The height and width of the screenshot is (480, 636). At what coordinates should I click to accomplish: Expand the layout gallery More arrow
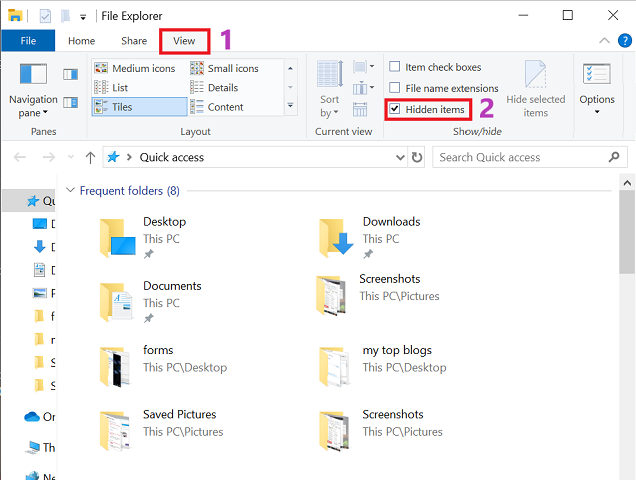pyautogui.click(x=290, y=106)
